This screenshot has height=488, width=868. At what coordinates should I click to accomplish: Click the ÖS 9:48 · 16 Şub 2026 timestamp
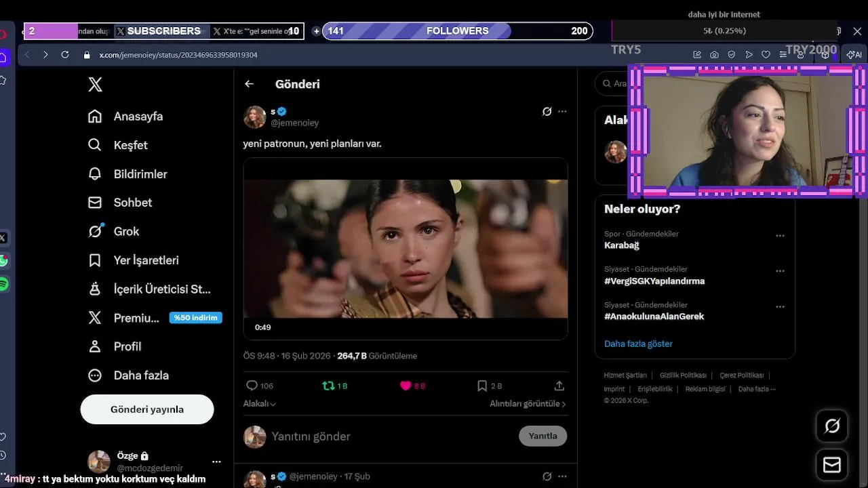(x=287, y=356)
